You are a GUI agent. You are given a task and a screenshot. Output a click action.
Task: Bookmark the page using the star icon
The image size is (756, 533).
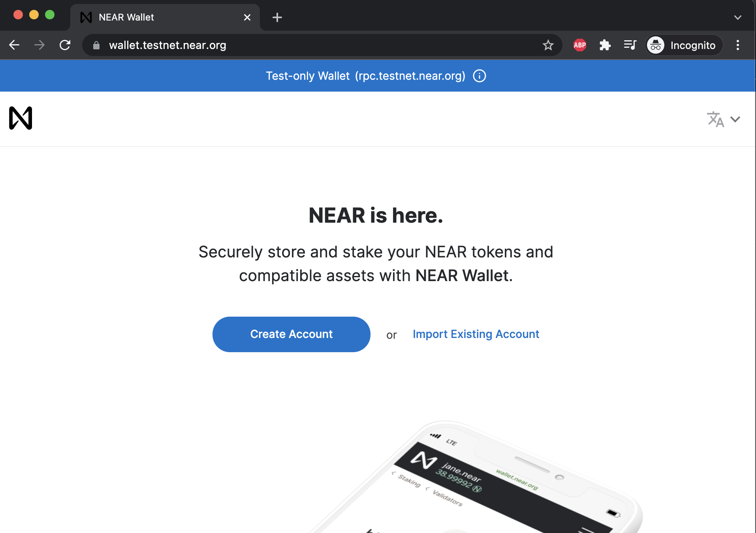[548, 45]
